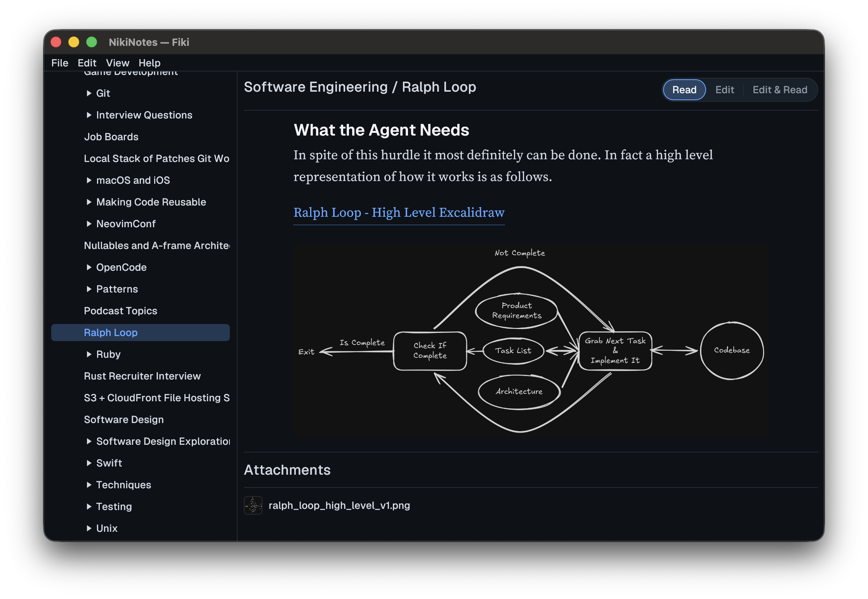Open the Swift page label
The image size is (868, 599).
click(109, 463)
